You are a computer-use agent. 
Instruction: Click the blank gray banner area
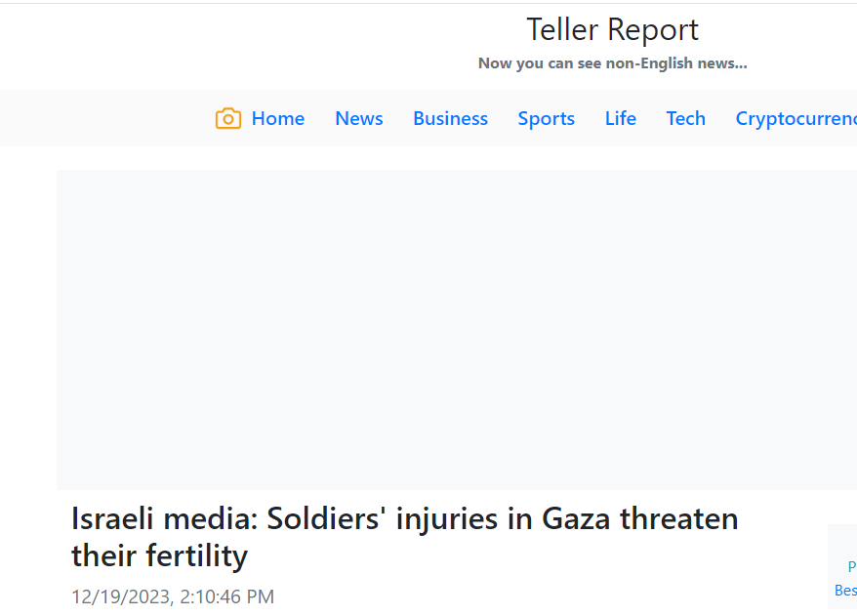(x=456, y=329)
